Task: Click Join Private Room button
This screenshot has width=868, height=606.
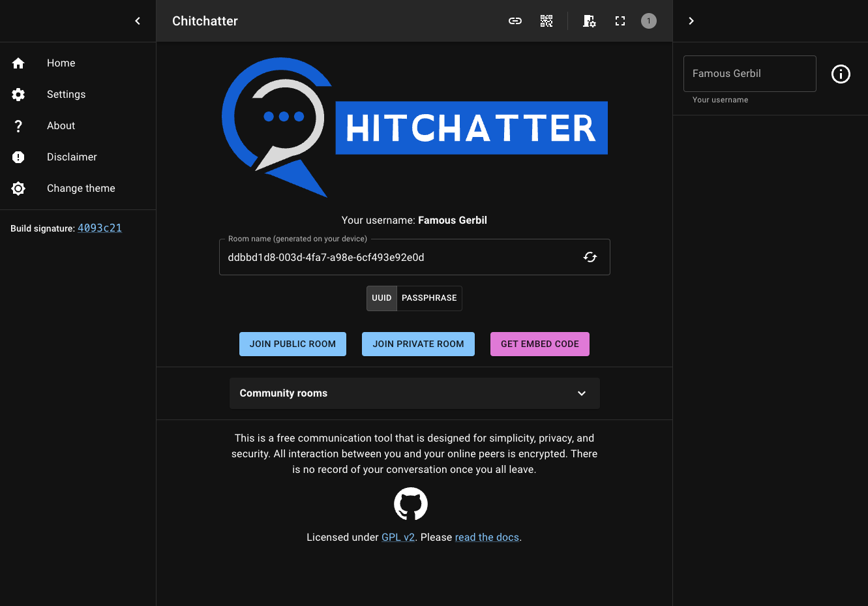Action: click(x=418, y=344)
